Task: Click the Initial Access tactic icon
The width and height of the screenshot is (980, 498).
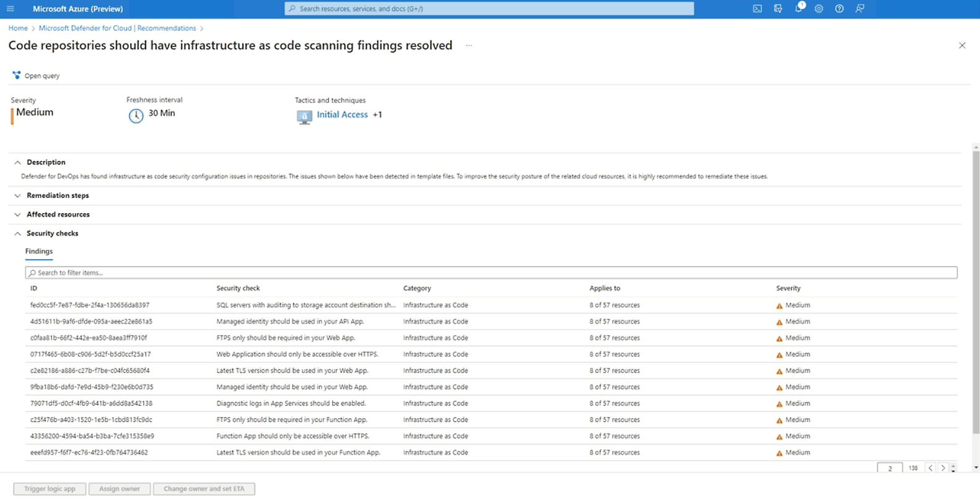Action: [304, 117]
